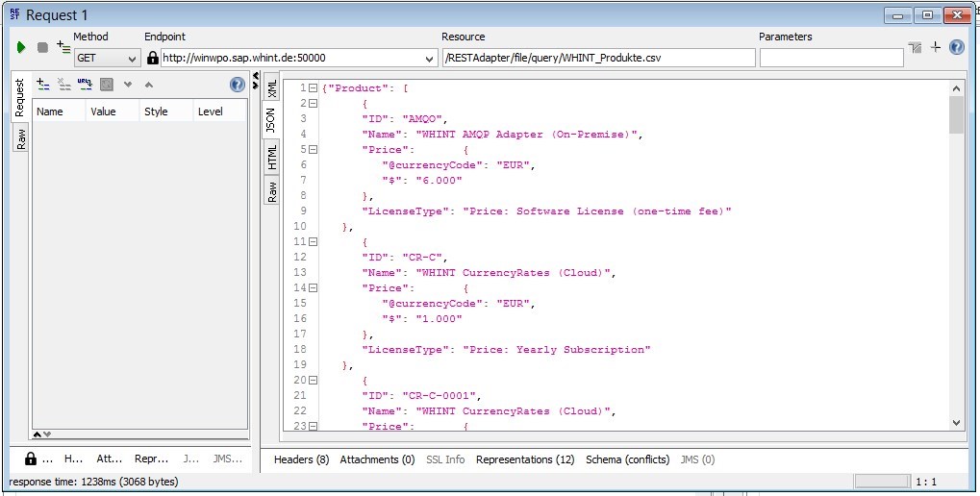
Task: Click the add to test case icon
Action: 63,47
